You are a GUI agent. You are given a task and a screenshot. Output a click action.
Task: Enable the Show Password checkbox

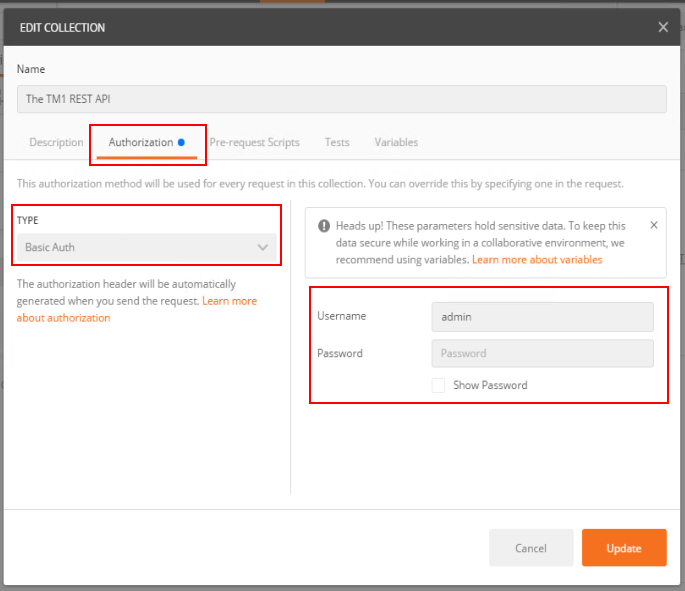pyautogui.click(x=438, y=385)
